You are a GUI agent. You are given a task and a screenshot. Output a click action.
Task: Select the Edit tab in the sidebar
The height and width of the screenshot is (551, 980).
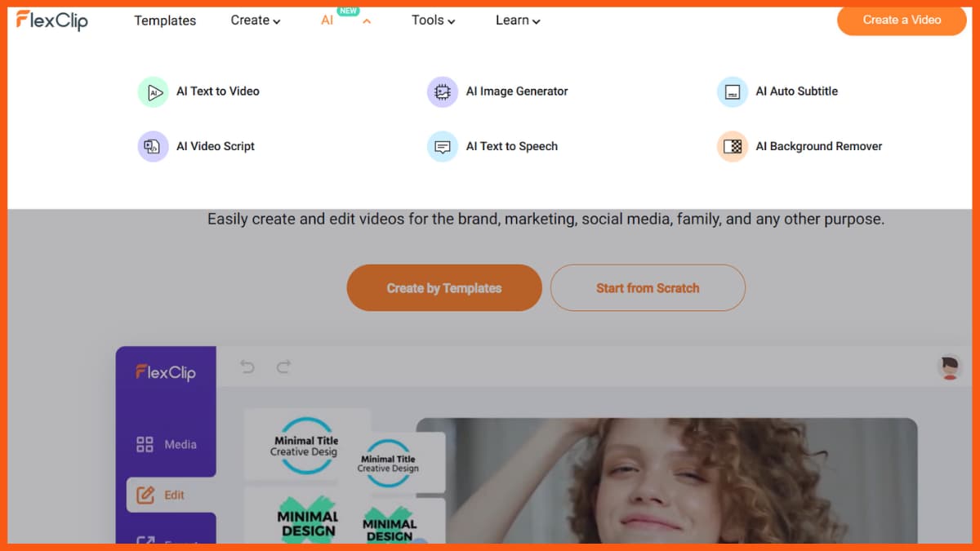point(171,495)
